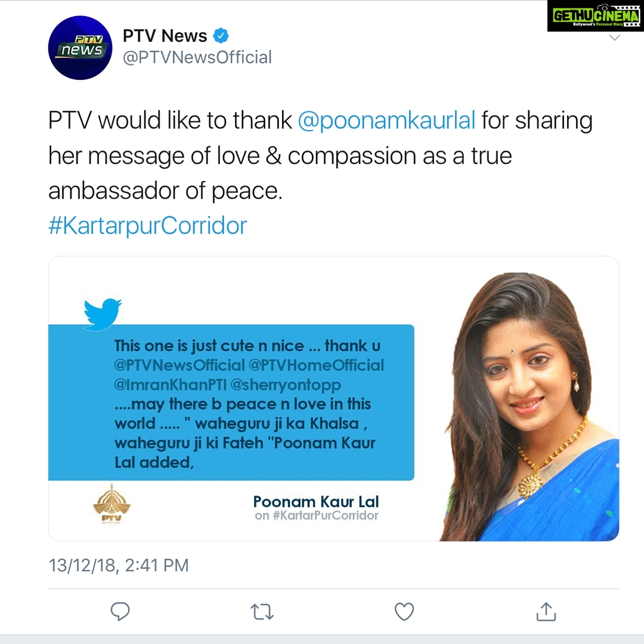Click the tweet text about ambassador of peace
Image resolution: width=644 pixels, height=644 pixels.
pos(320,156)
